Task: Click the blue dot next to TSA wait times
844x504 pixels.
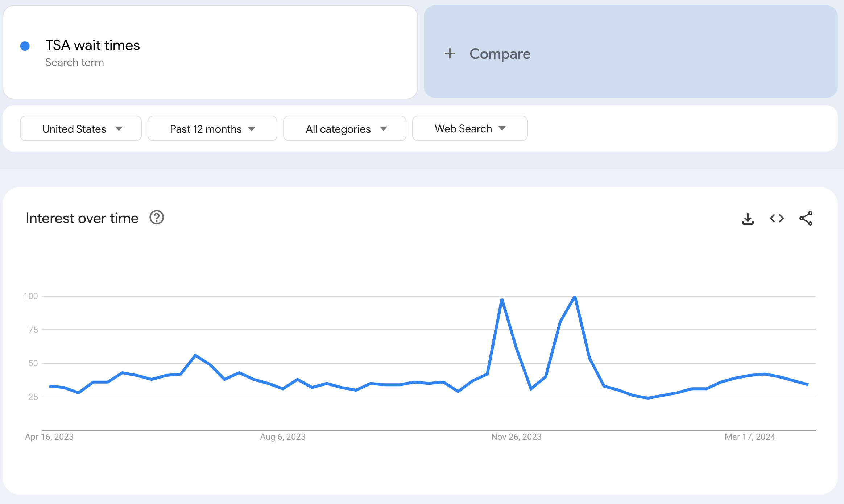Action: [x=25, y=46]
